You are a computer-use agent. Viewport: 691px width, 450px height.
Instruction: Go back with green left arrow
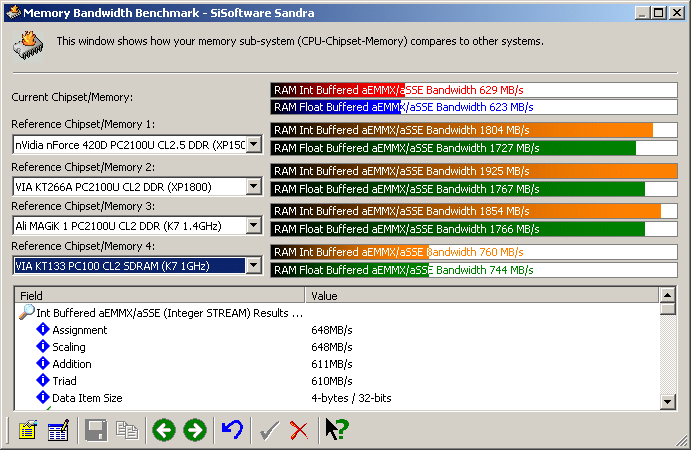(164, 430)
